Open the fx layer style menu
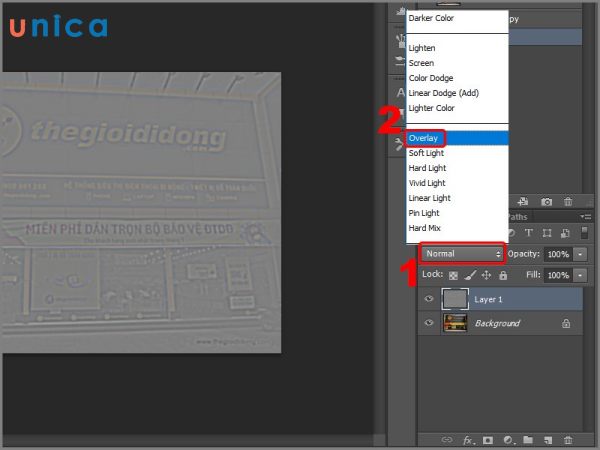The width and height of the screenshot is (600, 450). click(467, 439)
